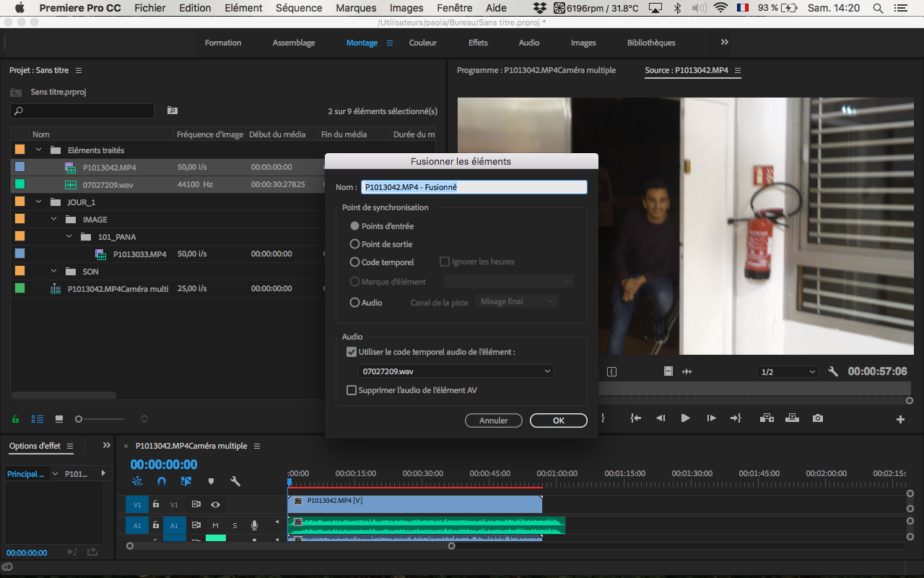The image size is (924, 578).
Task: Toggle timeline snap magnet icon
Action: pos(162,481)
